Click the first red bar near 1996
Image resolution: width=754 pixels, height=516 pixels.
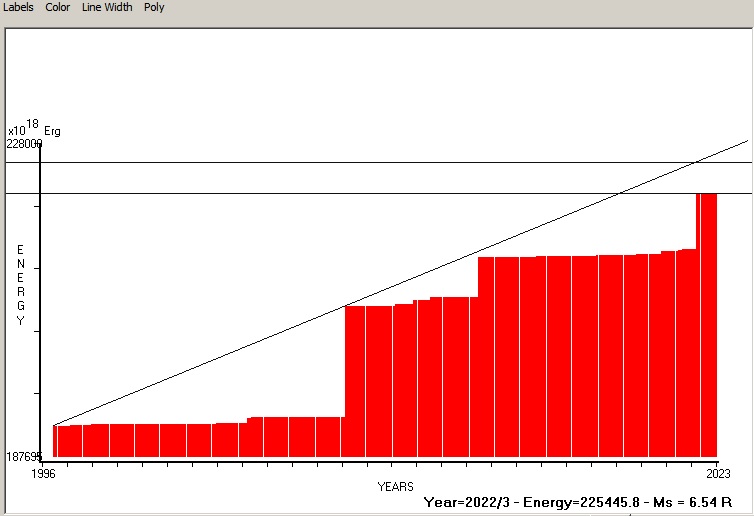pos(58,440)
